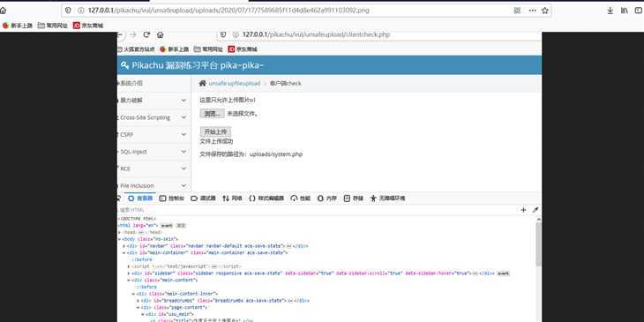644x322 pixels.
Task: Click the eyedropper icon in the inspector
Action: pos(535,210)
